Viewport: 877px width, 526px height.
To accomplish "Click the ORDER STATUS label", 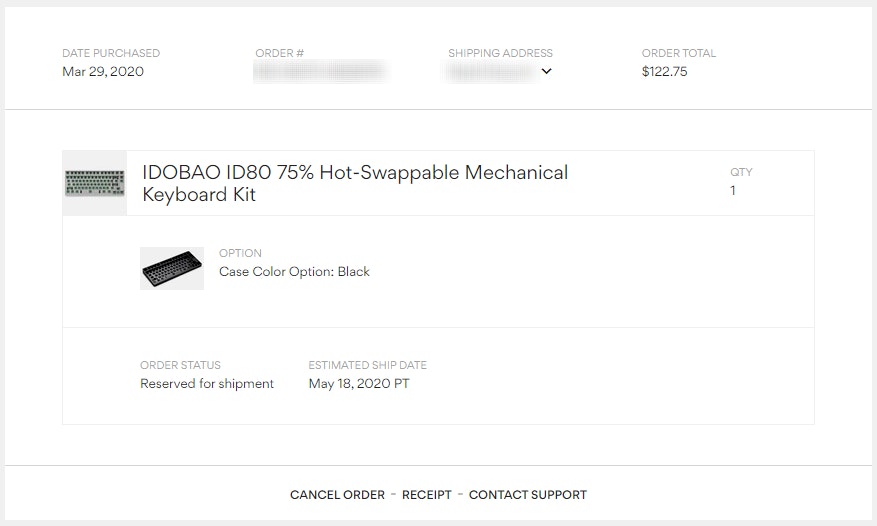I will coord(180,365).
